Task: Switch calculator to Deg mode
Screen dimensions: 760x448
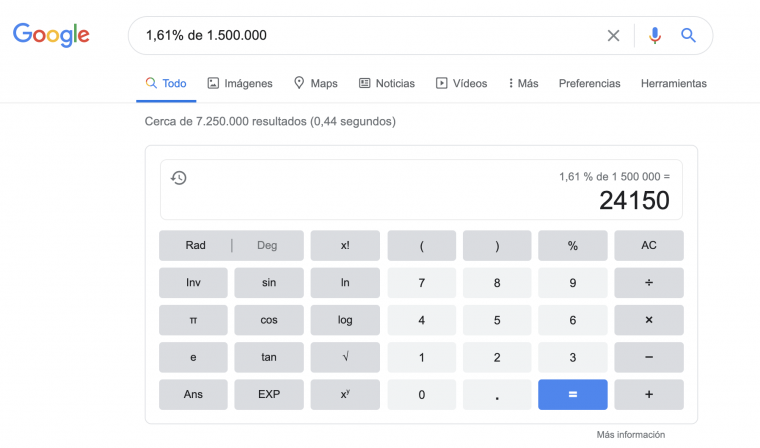Action: [x=267, y=246]
